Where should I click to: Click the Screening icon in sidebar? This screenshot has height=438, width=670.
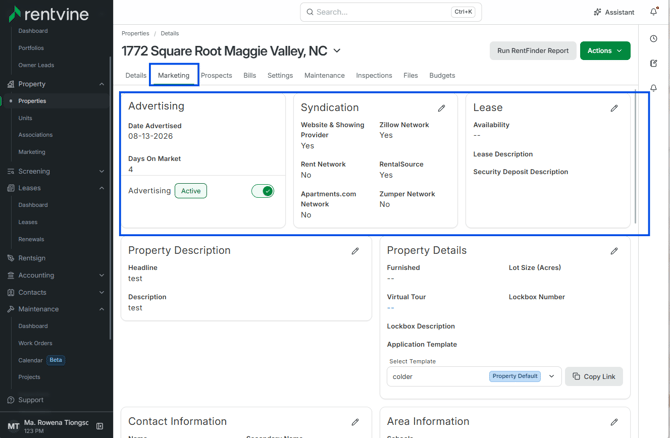click(11, 171)
